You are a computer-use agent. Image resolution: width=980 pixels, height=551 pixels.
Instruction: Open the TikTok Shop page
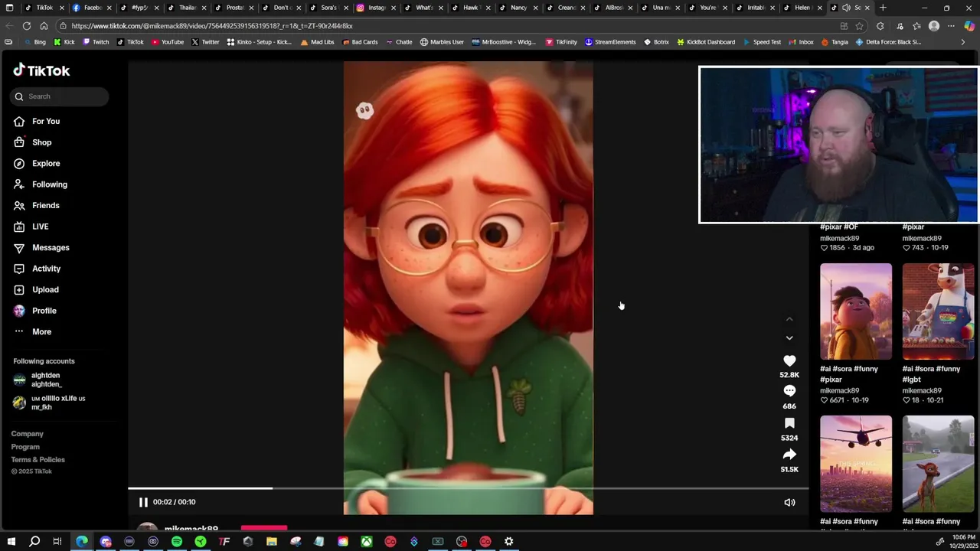(x=33, y=142)
